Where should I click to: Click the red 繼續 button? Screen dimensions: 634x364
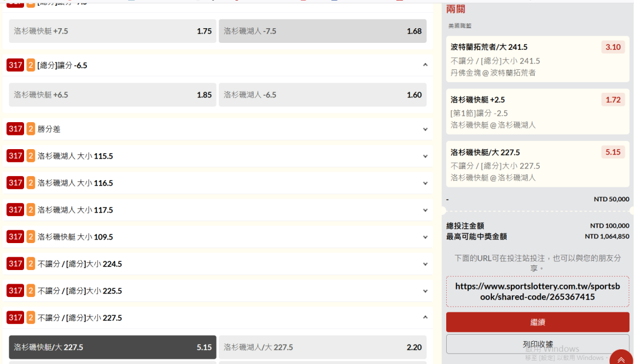click(x=537, y=322)
